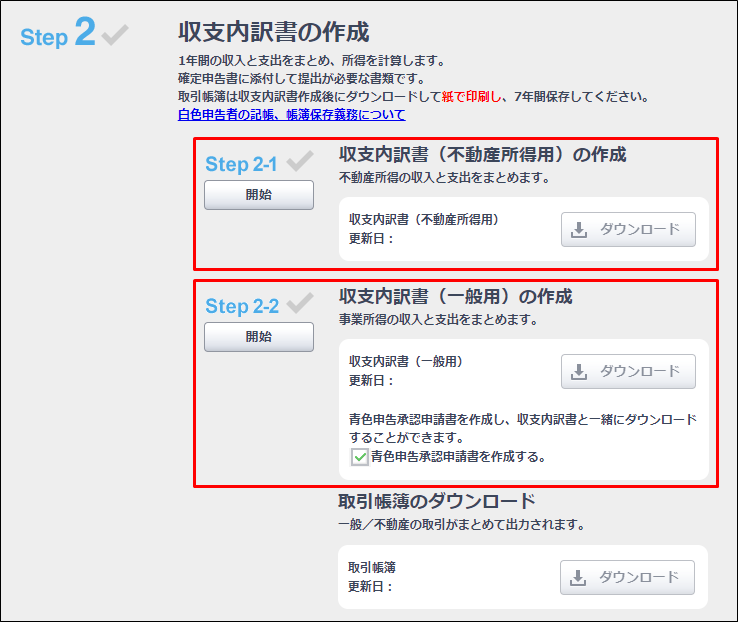Click the checkmark icon beside Step 2-1
Image resolution: width=738 pixels, height=622 pixels.
300,161
